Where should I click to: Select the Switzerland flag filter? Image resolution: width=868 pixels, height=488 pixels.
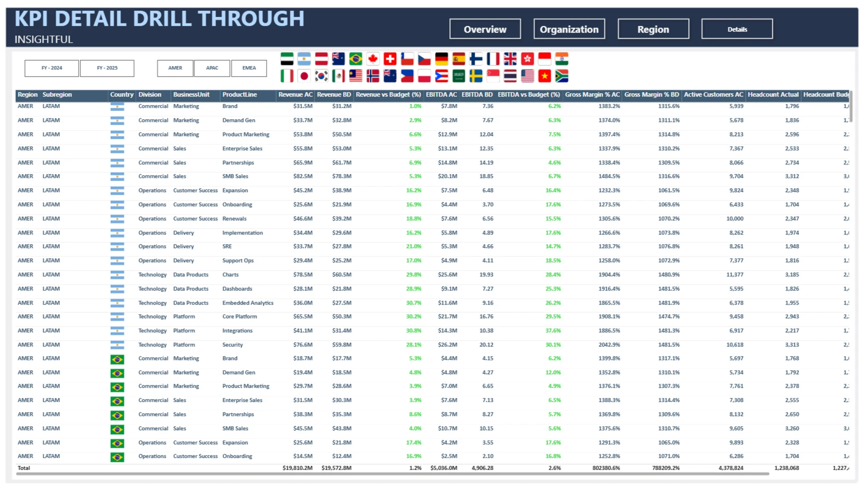[x=390, y=59]
